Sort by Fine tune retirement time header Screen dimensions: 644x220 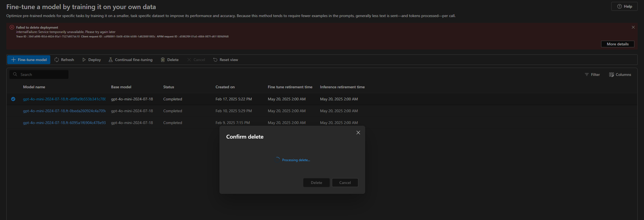(290, 87)
